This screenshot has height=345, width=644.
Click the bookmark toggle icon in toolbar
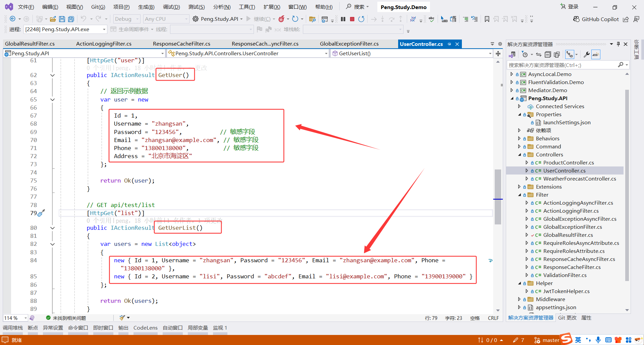[487, 19]
